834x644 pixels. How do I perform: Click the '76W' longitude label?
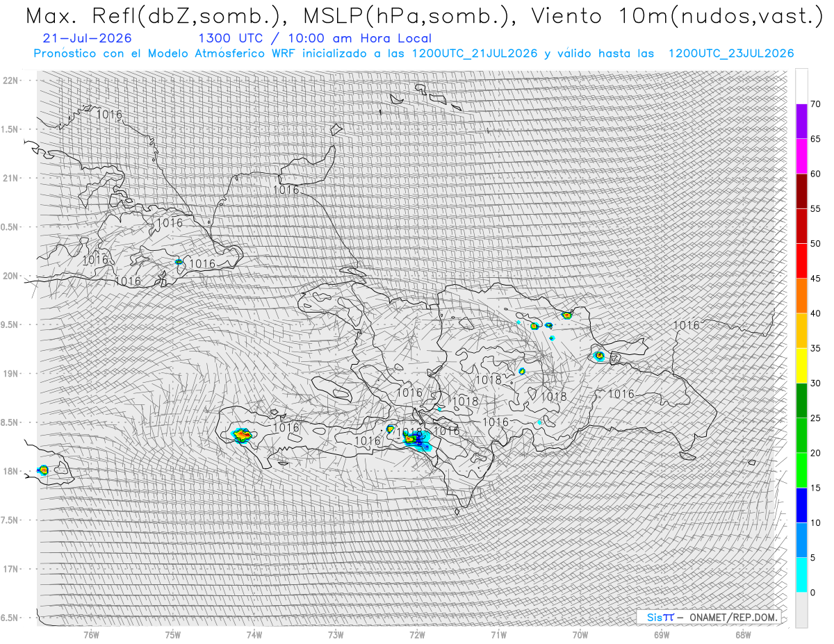(91, 635)
